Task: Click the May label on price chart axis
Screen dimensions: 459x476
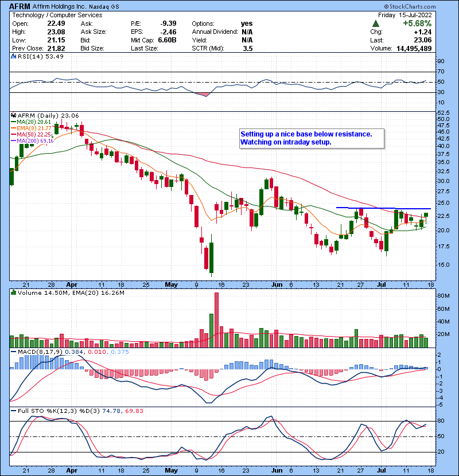Action: click(171, 285)
